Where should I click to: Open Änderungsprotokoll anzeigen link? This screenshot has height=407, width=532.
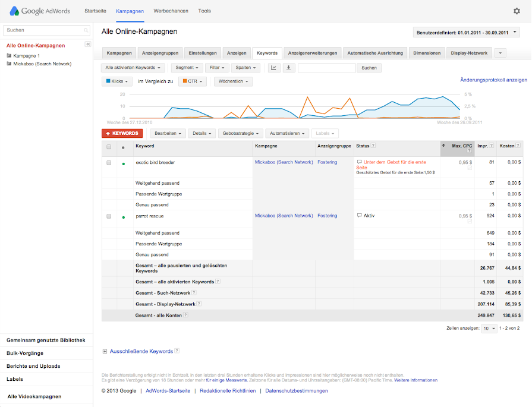[x=494, y=80]
